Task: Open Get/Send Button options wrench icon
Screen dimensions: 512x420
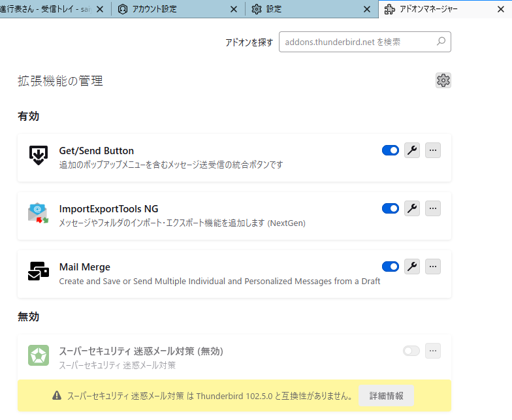Action: (x=412, y=151)
